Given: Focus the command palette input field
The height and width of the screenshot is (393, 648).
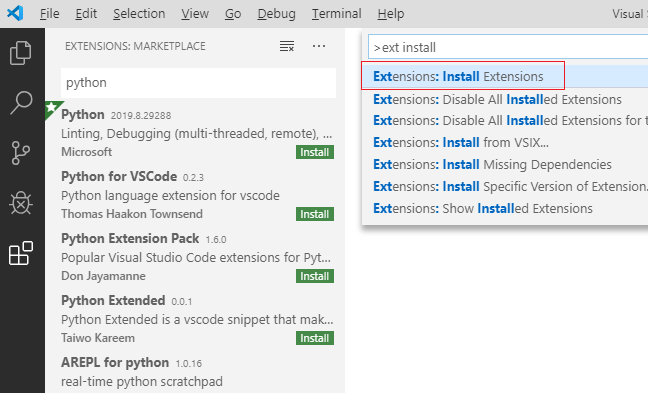Looking at the screenshot, I should point(508,48).
